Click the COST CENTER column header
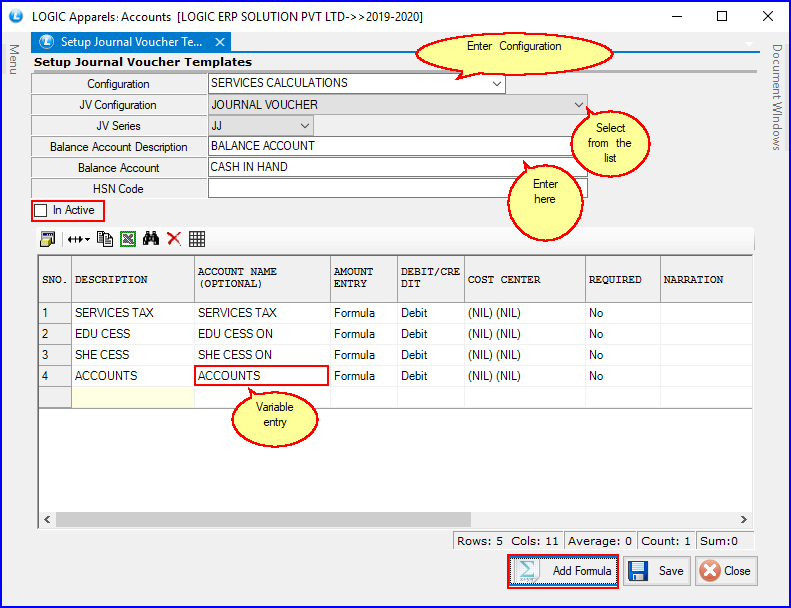The width and height of the screenshot is (791, 608). [525, 280]
